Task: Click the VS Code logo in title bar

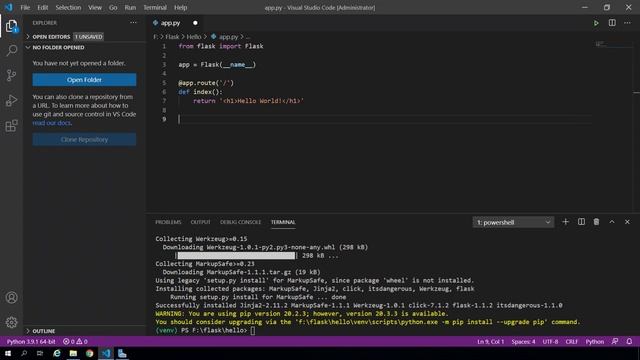Action: pos(9,7)
